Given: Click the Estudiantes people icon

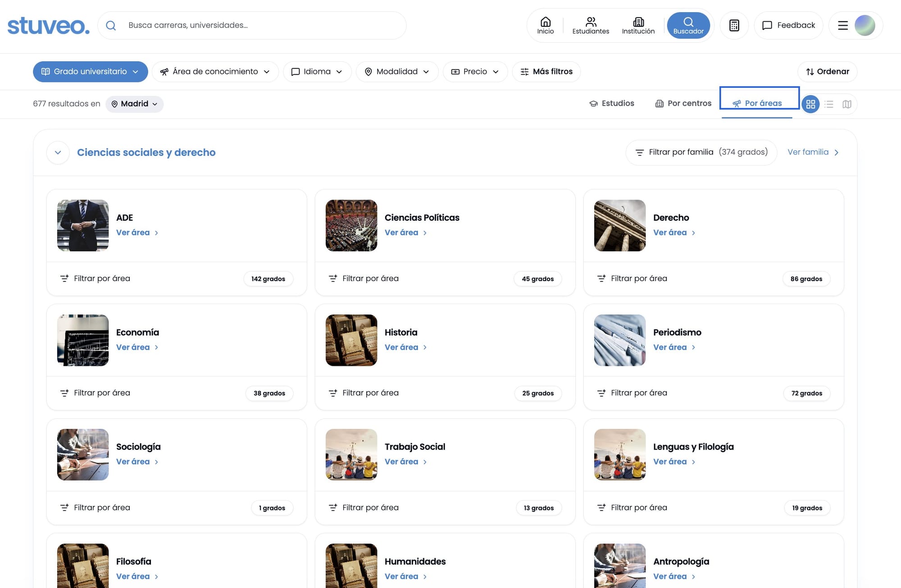Looking at the screenshot, I should tap(591, 22).
